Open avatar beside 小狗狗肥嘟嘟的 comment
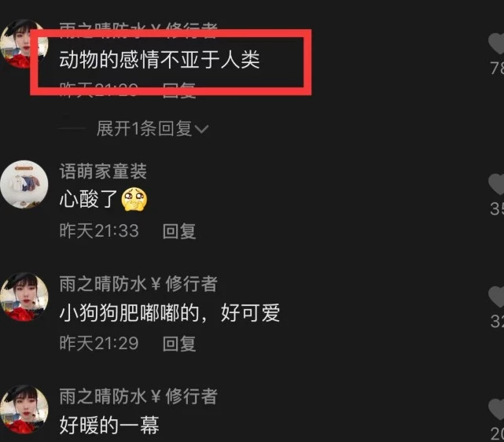This screenshot has width=504, height=442. click(x=24, y=297)
